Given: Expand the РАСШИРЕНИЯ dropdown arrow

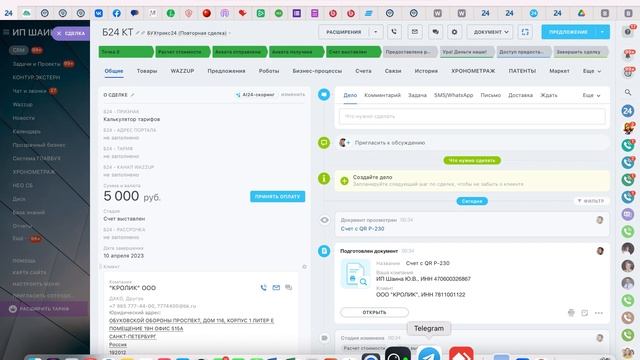Looking at the screenshot, I should (376, 32).
